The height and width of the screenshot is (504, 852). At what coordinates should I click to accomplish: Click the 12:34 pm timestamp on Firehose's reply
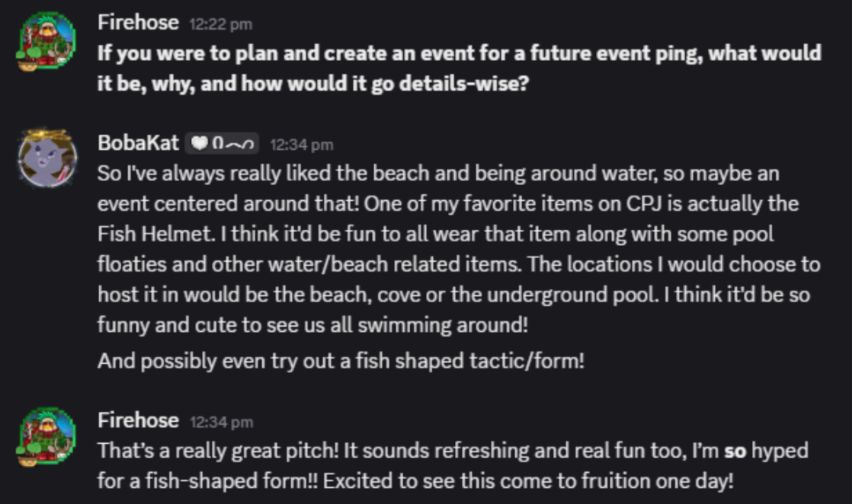[220, 422]
